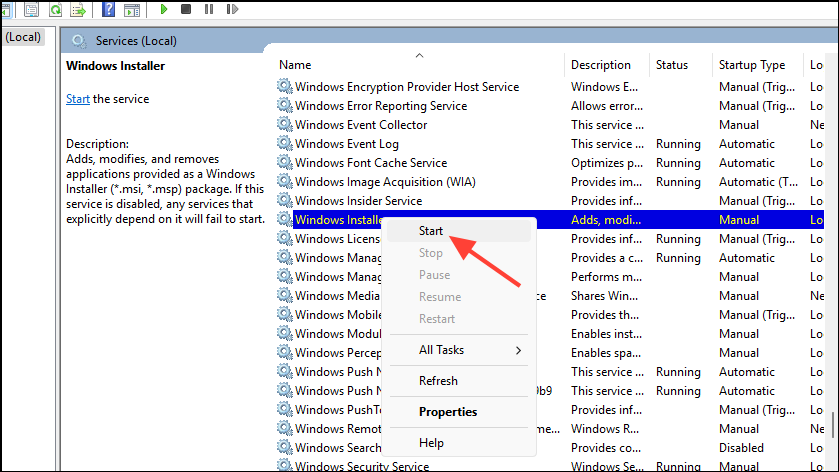Click the Windows Event Collector gear icon
The image size is (839, 472).
point(285,124)
